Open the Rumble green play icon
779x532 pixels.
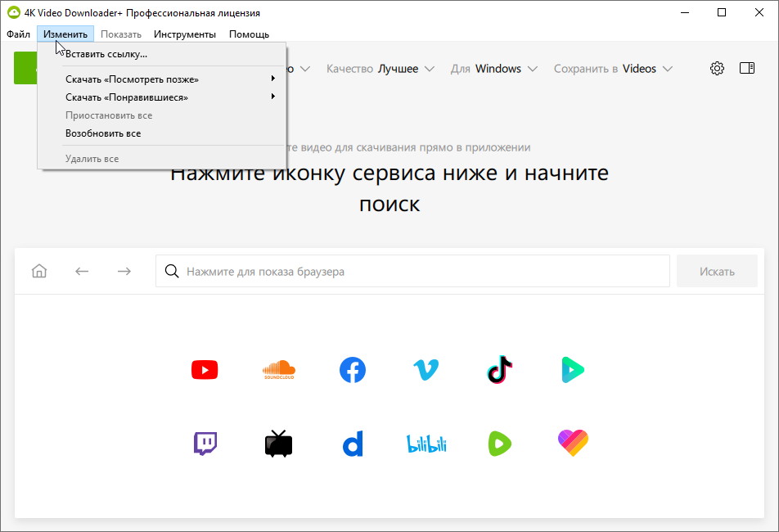coord(500,444)
